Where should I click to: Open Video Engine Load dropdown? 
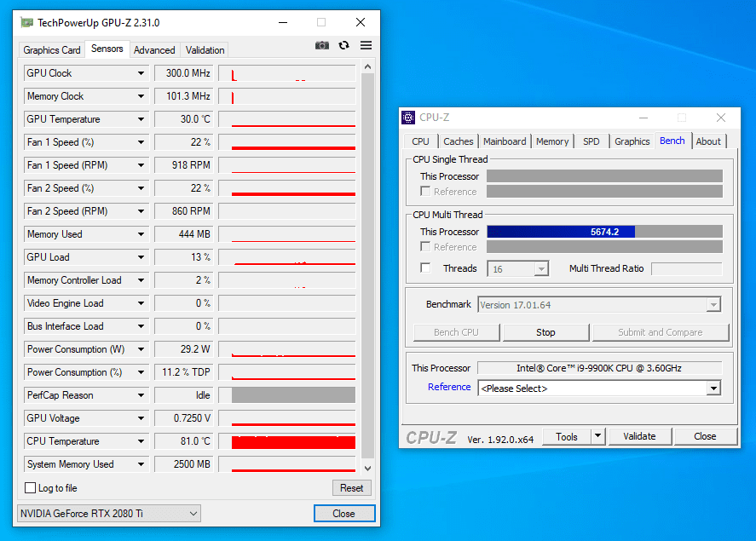click(141, 303)
